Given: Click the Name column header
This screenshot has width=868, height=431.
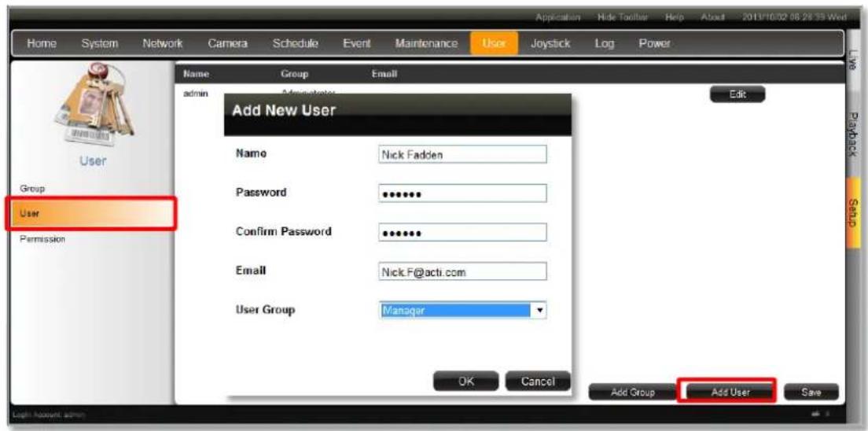Looking at the screenshot, I should click(x=194, y=74).
